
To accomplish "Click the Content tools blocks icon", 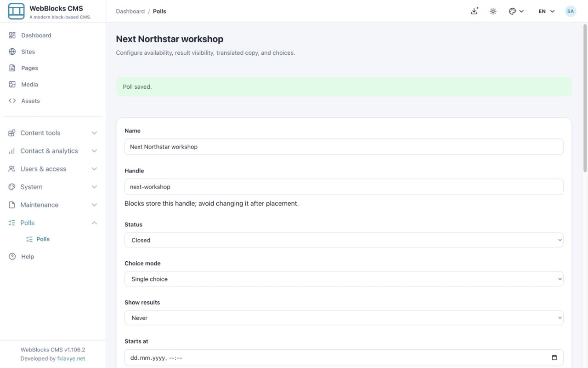I will tap(12, 133).
